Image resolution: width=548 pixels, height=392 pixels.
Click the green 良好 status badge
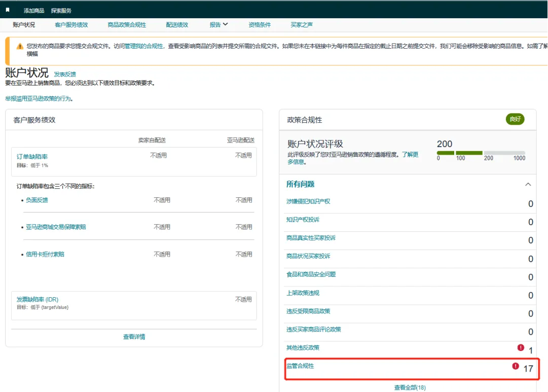click(515, 119)
